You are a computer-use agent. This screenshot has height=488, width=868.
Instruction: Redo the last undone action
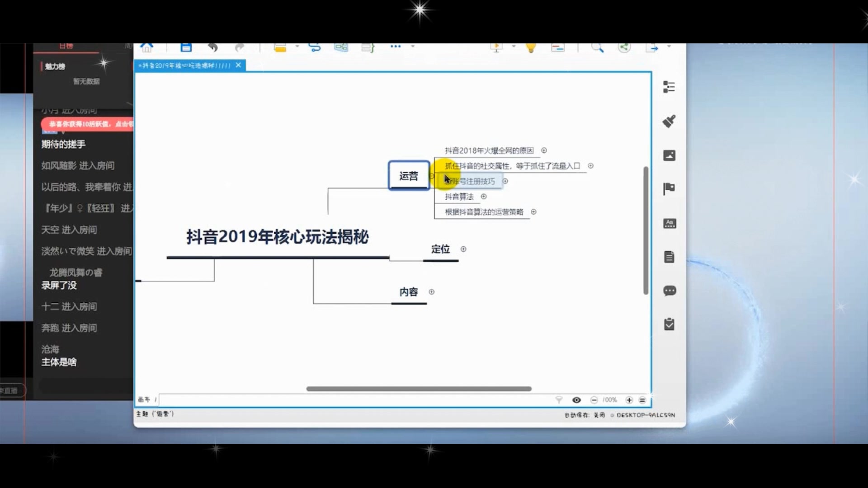240,47
